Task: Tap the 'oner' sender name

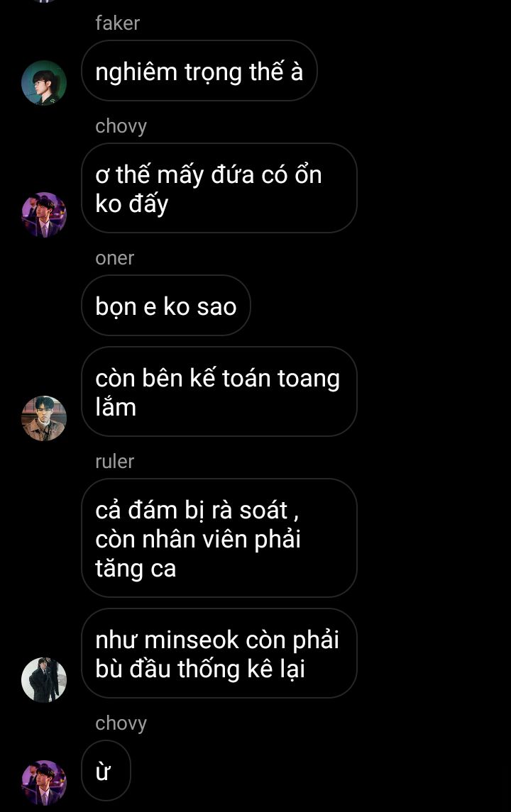Action: point(114,258)
